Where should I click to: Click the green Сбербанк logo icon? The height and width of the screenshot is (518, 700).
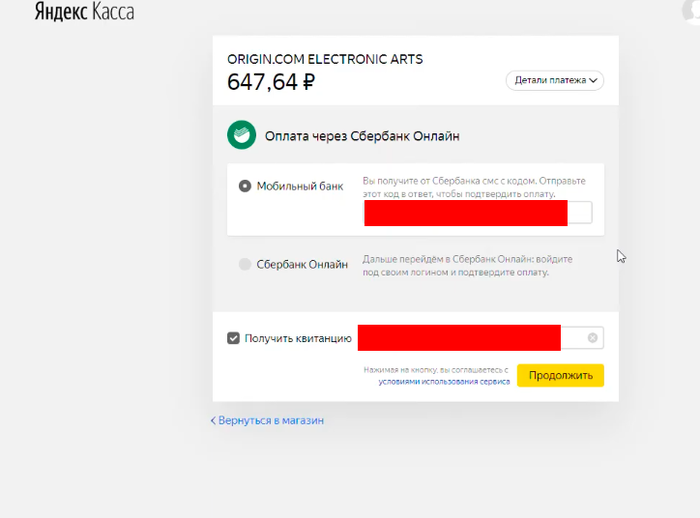241,135
